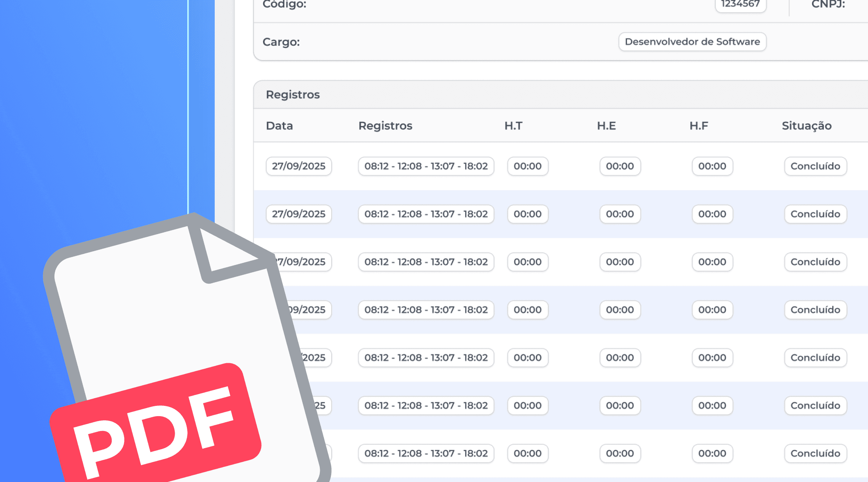The width and height of the screenshot is (868, 482).
Task: Select the Cargo field Desenvolvedor de Software
Action: pyautogui.click(x=692, y=42)
